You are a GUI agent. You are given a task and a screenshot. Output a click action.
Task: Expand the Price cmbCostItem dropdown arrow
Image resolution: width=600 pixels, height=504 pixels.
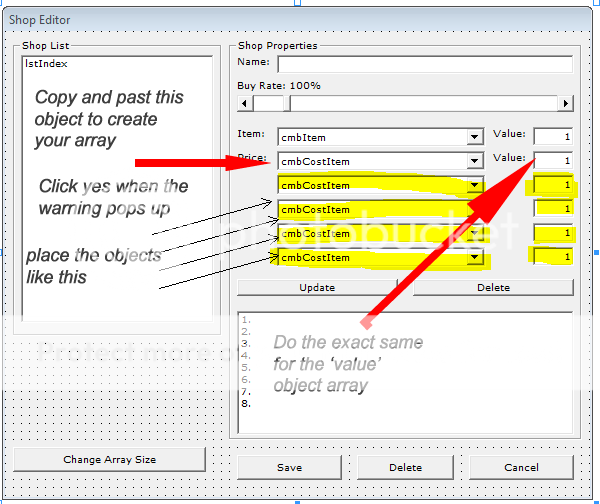click(474, 161)
